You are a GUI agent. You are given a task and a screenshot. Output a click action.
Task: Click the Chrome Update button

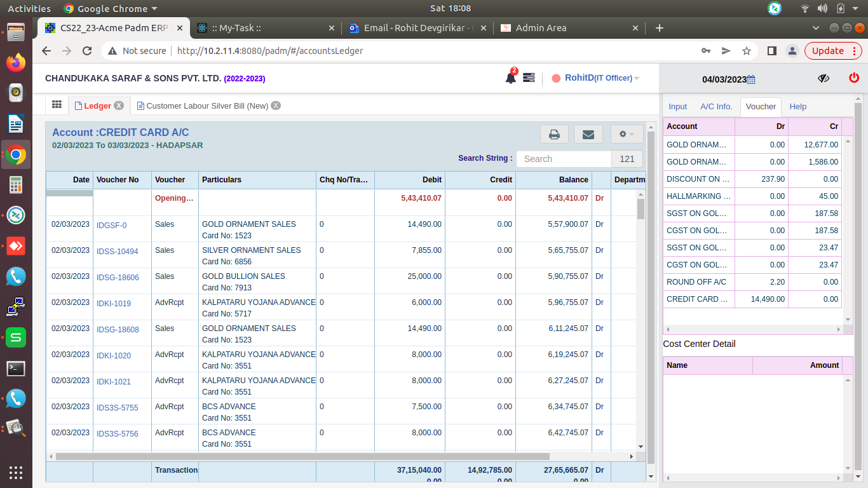pyautogui.click(x=833, y=51)
